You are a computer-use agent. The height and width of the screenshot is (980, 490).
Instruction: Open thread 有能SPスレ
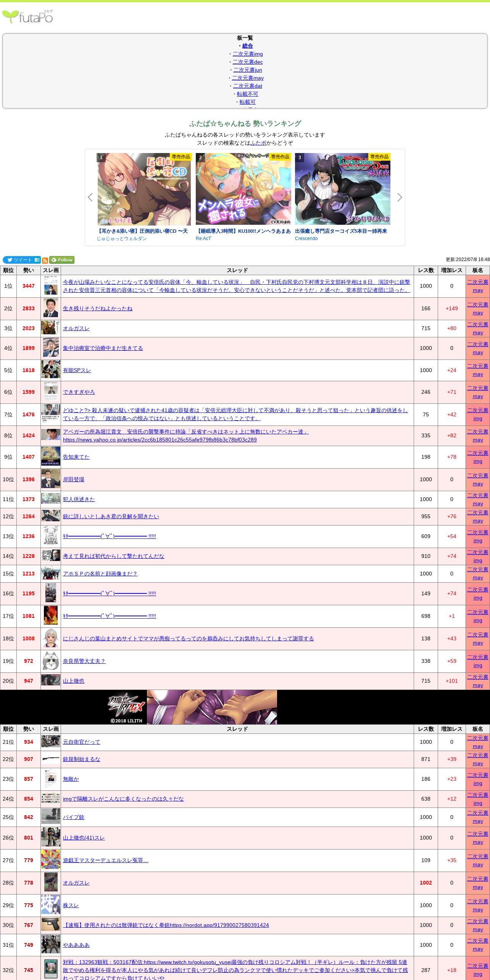[x=77, y=370]
